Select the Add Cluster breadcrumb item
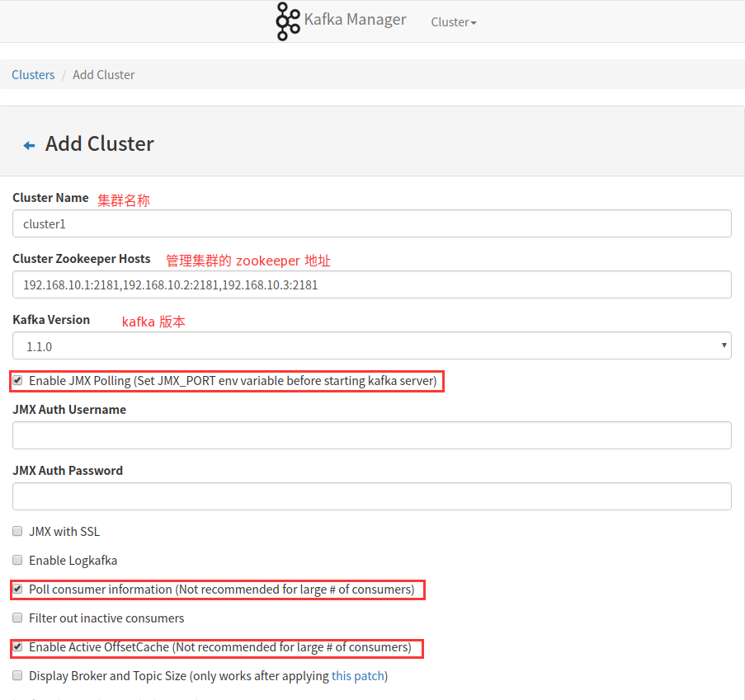 point(103,74)
